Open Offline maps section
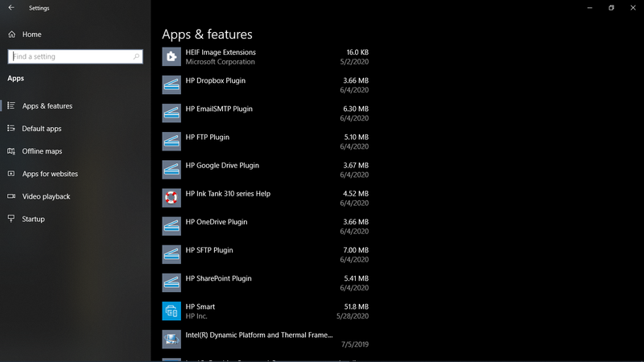Screen dimensions: 644x362 tap(42, 151)
